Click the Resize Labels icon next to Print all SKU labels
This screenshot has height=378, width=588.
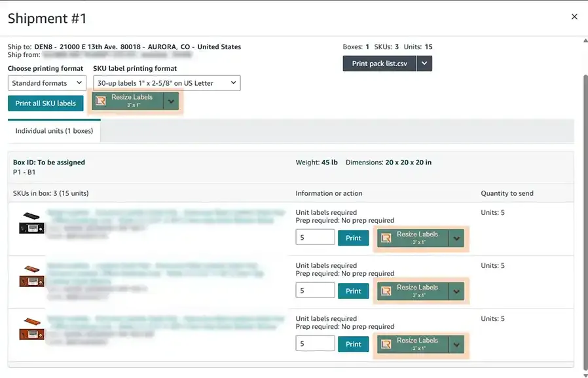100,101
